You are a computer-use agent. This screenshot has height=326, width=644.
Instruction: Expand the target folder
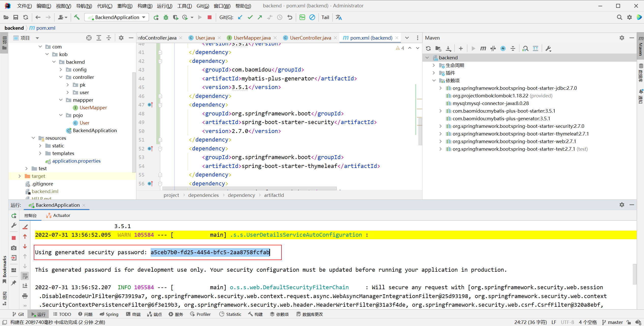[x=20, y=176]
